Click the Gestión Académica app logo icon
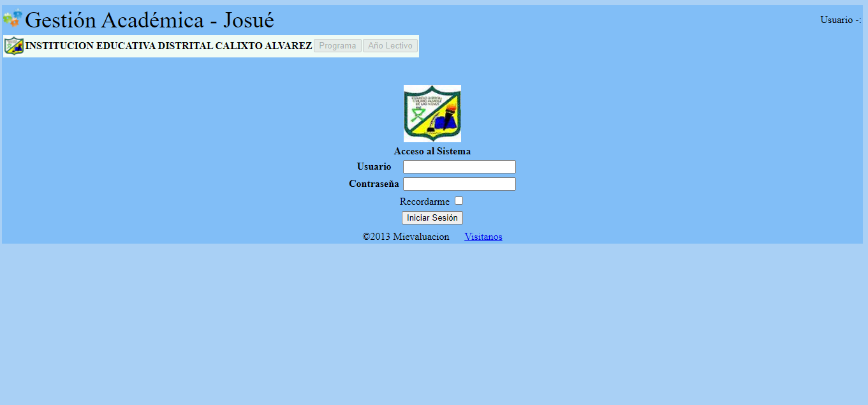This screenshot has width=868, height=405. (13, 18)
